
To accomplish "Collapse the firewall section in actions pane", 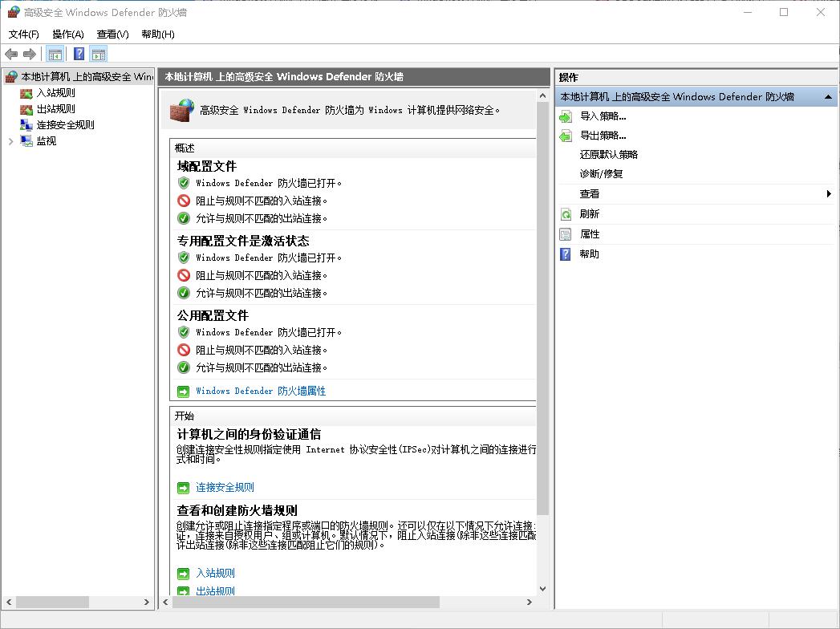I will point(827,95).
